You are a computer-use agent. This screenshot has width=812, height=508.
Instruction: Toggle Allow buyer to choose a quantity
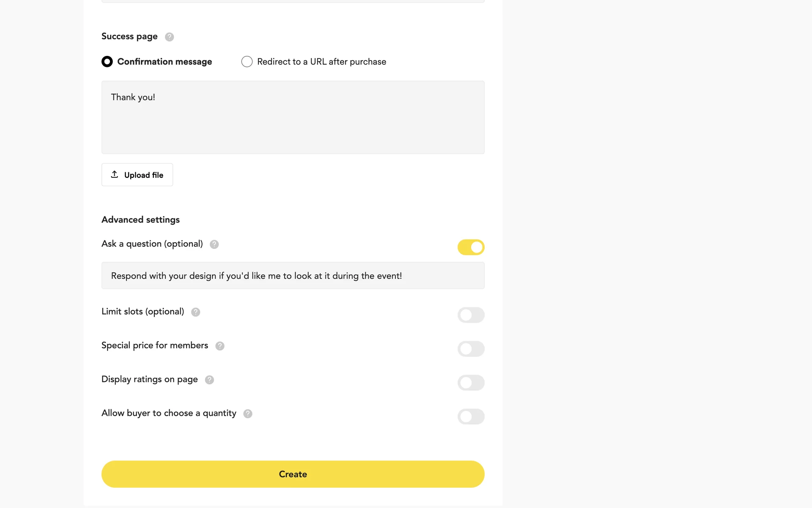click(471, 417)
